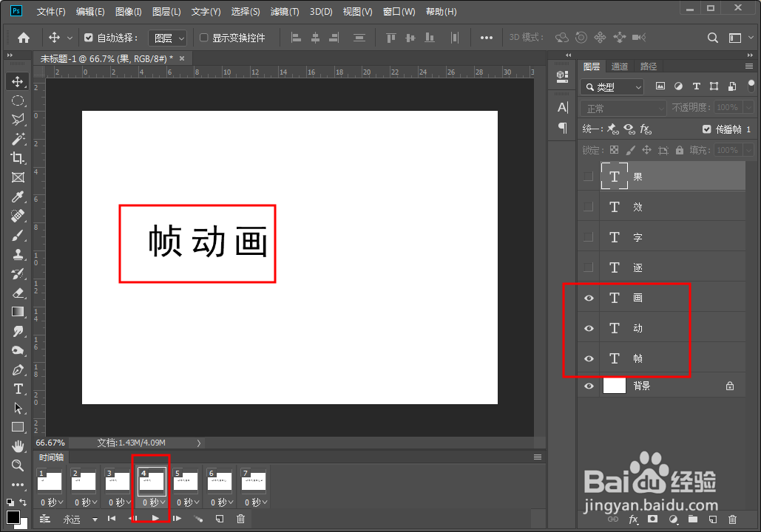
Task: Click the Home icon in options bar
Action: click(x=24, y=38)
